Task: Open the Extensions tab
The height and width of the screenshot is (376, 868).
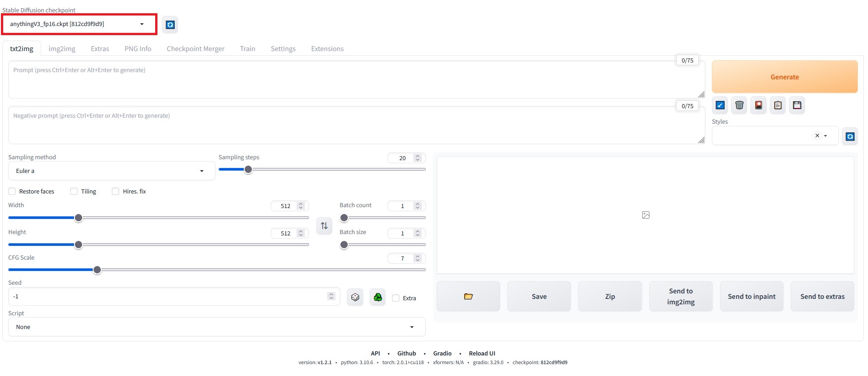Action: [327, 49]
